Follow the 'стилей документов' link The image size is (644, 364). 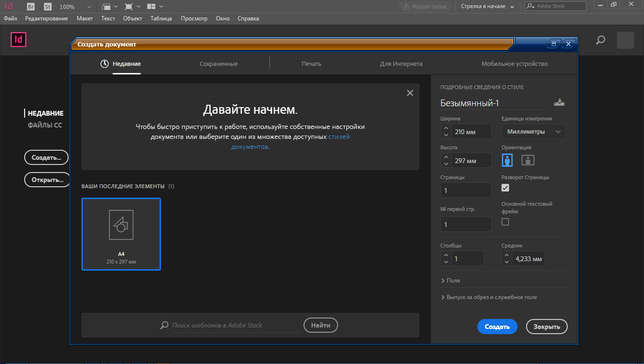click(x=339, y=137)
